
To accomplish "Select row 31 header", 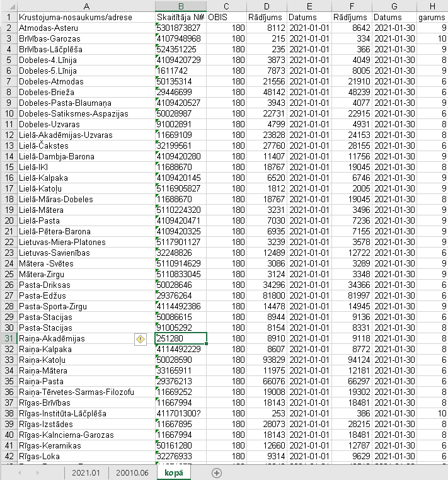I will (8, 339).
